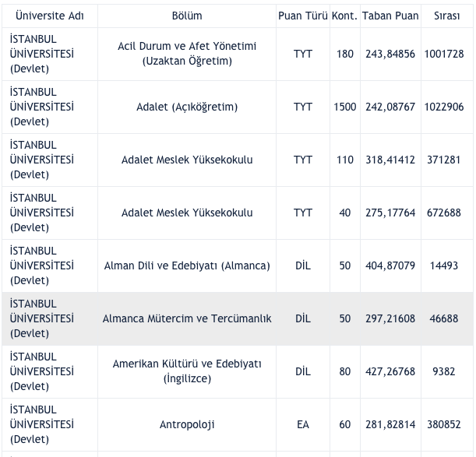Screen dimensions: 476x457
Task: Select base score 404,87079
Action: [390, 265]
